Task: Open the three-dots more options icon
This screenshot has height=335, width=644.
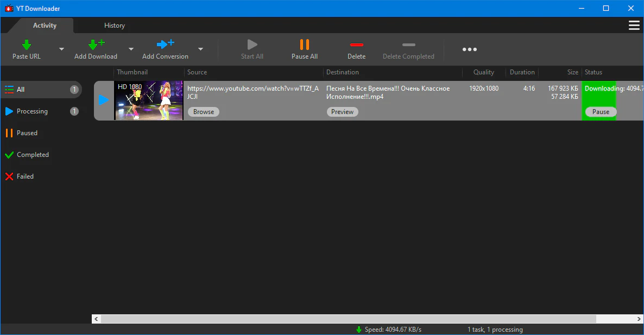Action: click(x=470, y=49)
